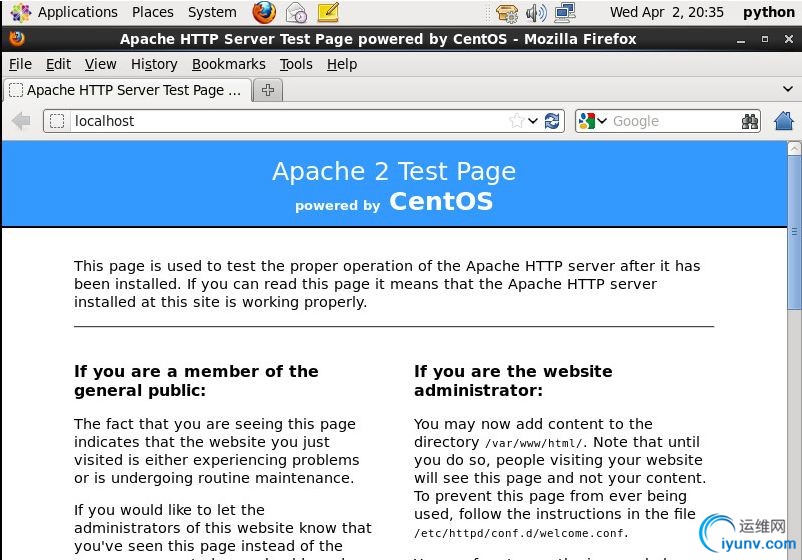
Task: Open a new tab with plus button
Action: (268, 91)
